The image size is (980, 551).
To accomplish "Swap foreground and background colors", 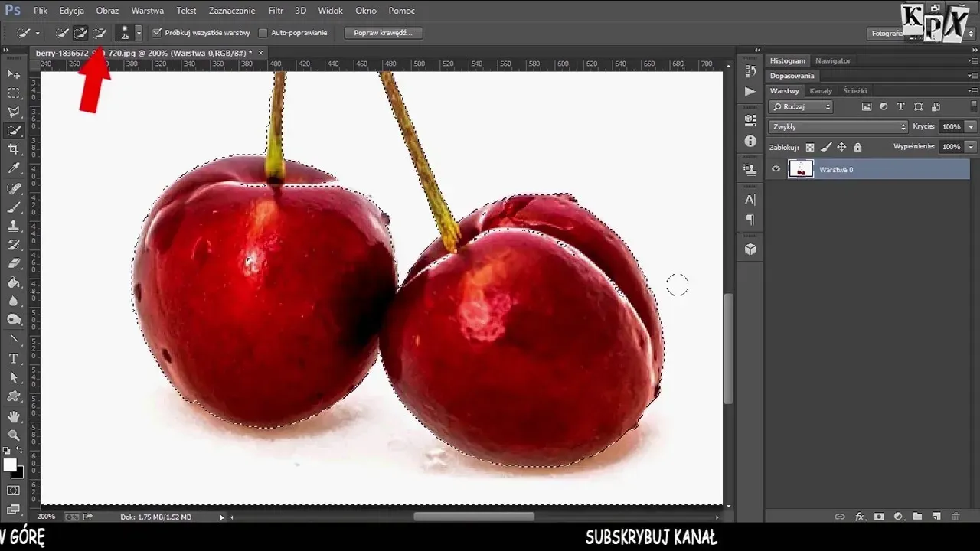I will coord(20,451).
